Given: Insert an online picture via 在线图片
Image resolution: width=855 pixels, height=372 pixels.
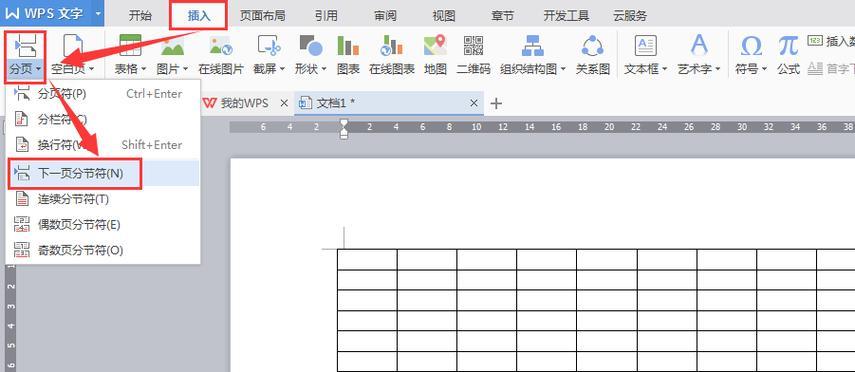Looking at the screenshot, I should tap(220, 55).
